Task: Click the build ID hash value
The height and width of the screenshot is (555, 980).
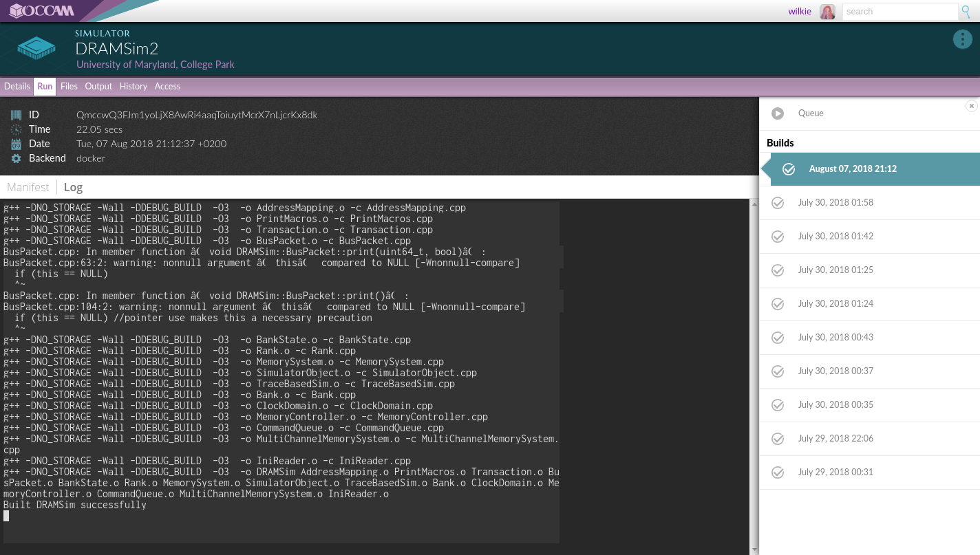Action: (x=197, y=115)
